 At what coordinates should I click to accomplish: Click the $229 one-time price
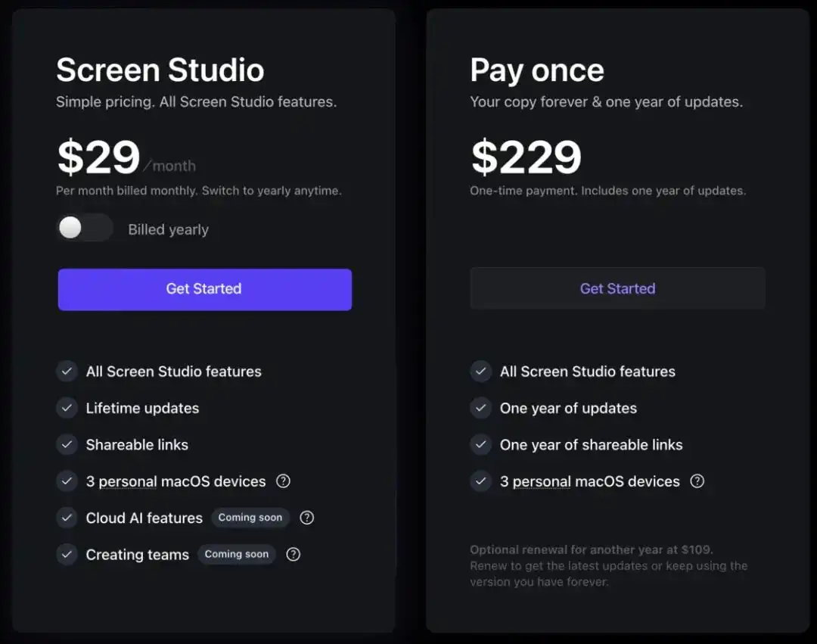pyautogui.click(x=527, y=157)
